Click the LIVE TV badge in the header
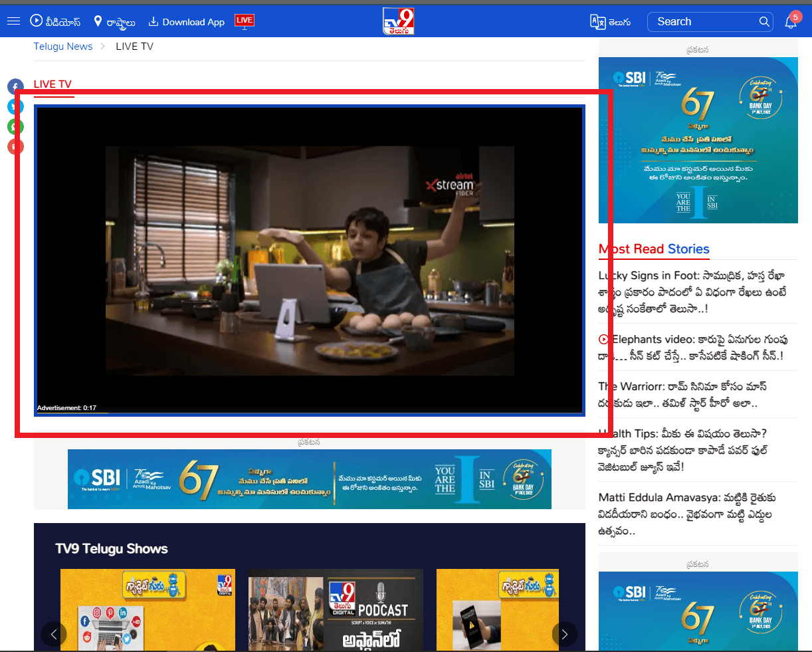 coord(245,21)
